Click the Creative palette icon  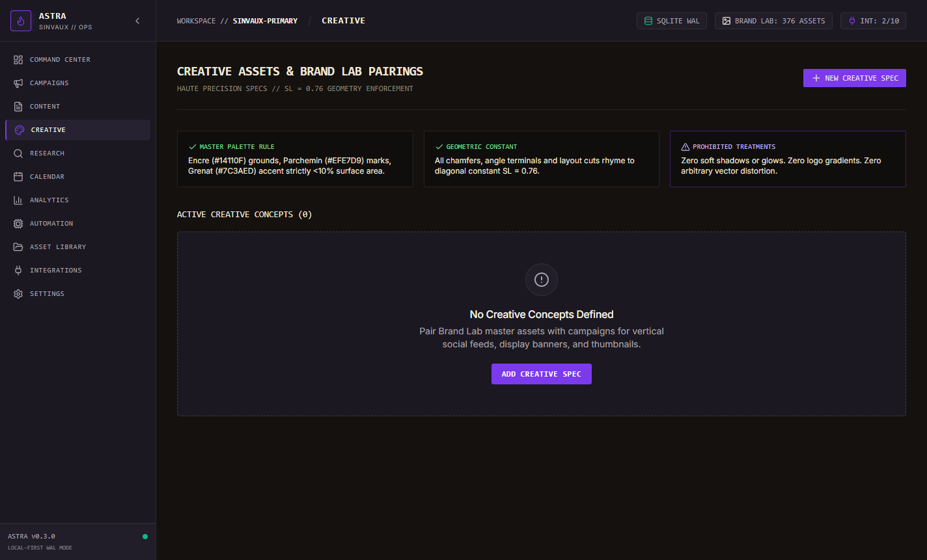pyautogui.click(x=20, y=130)
